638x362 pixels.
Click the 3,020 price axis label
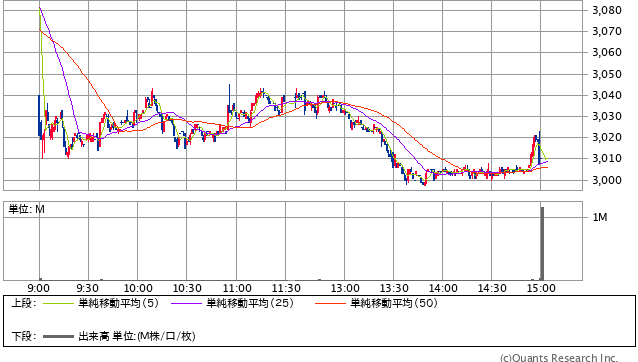[x=607, y=137]
